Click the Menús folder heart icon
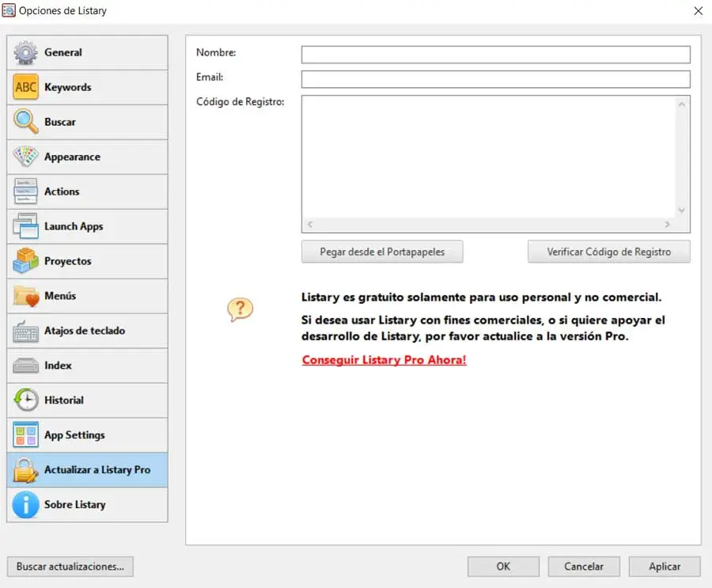Image resolution: width=712 pixels, height=588 pixels. tap(26, 296)
